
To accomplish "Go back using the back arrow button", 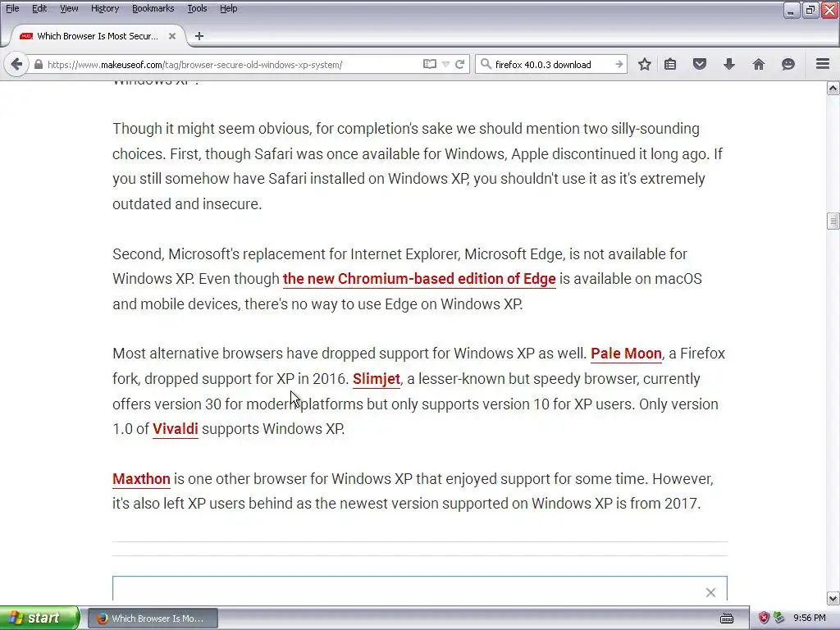I will (x=16, y=64).
